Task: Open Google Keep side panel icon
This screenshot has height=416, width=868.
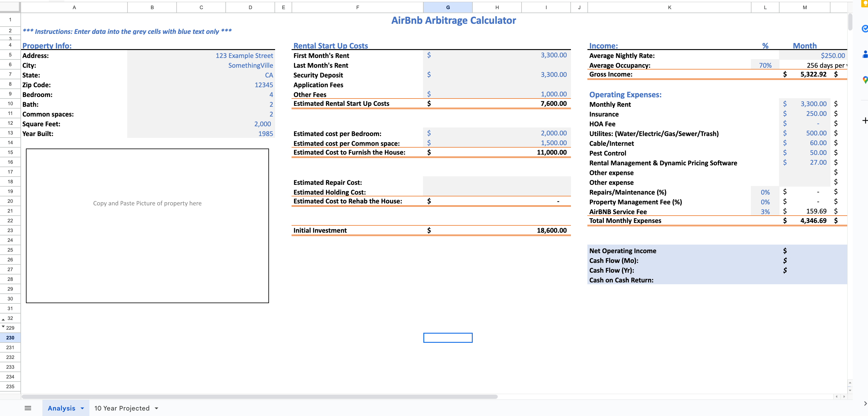Action: coord(865,3)
